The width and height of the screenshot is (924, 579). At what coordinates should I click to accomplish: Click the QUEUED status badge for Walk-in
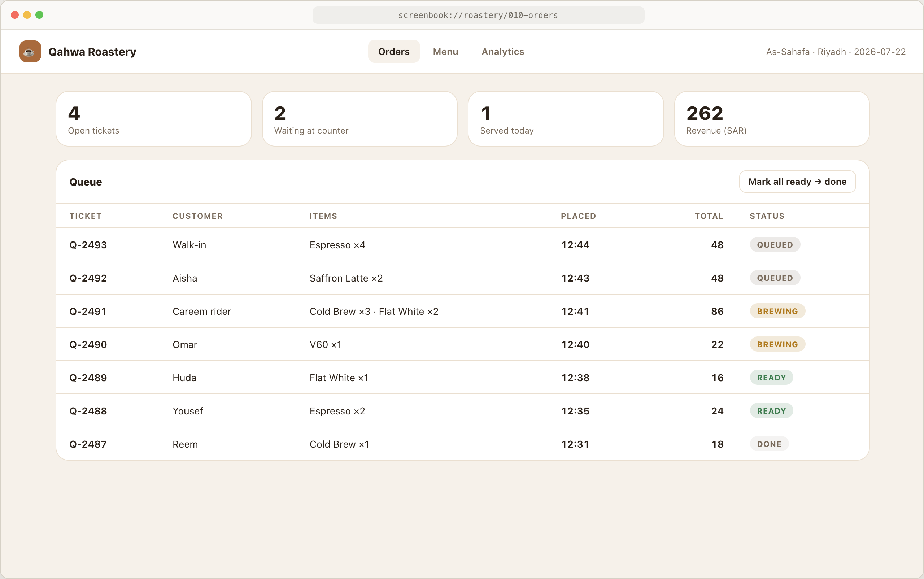[775, 245]
